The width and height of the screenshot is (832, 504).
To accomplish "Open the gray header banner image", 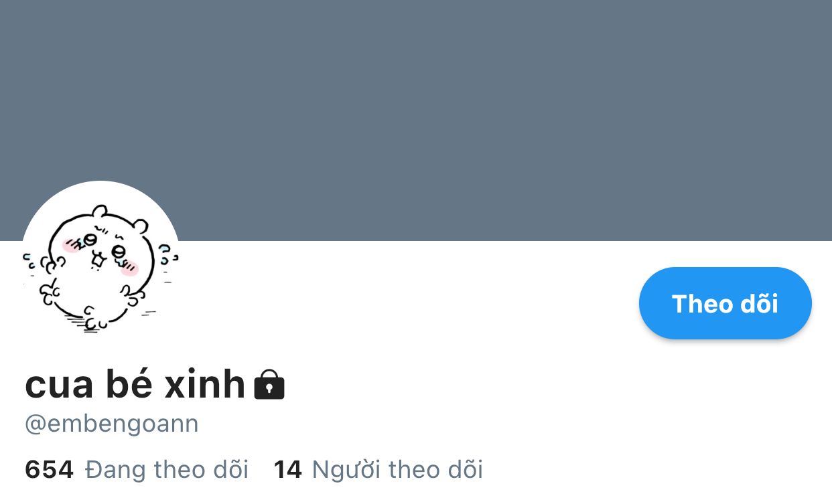I will (x=416, y=120).
